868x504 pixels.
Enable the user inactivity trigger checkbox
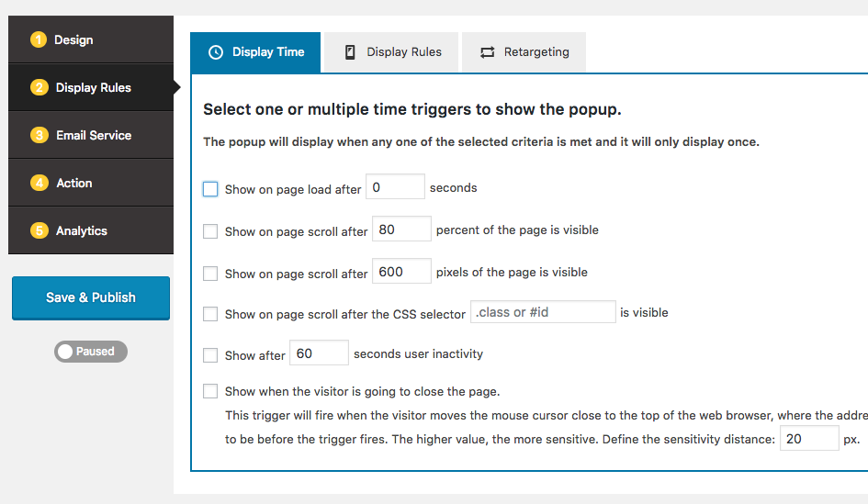coord(210,354)
